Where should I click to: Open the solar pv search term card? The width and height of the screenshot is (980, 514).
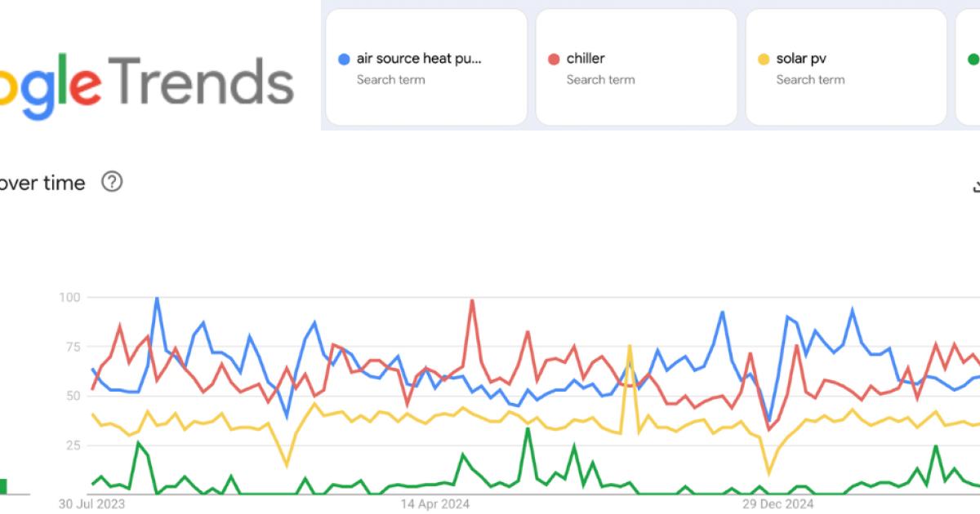(845, 68)
